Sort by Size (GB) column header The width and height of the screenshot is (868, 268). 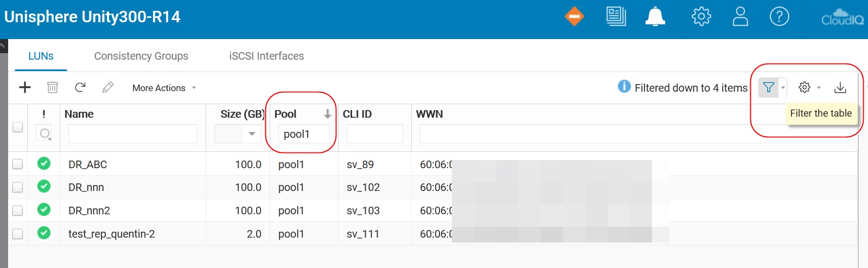[x=242, y=114]
